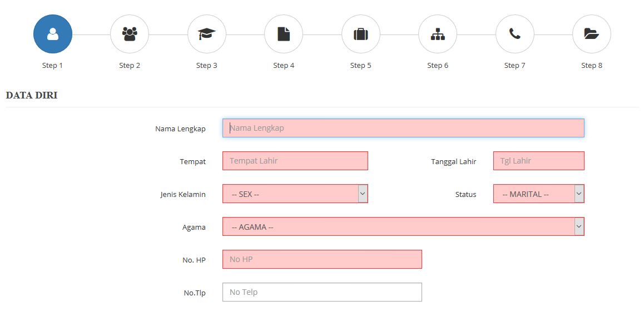Click the Step 1 user profile icon

point(53,34)
